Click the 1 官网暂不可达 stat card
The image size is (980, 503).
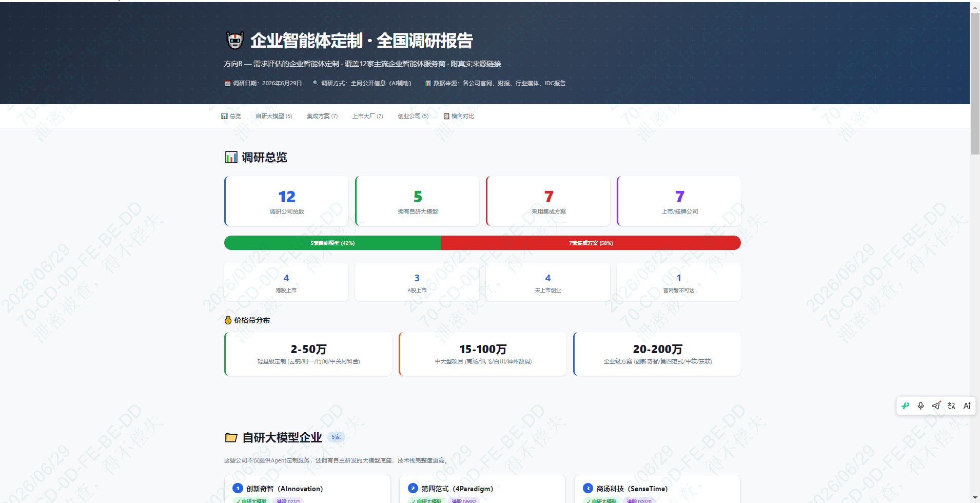tap(679, 282)
